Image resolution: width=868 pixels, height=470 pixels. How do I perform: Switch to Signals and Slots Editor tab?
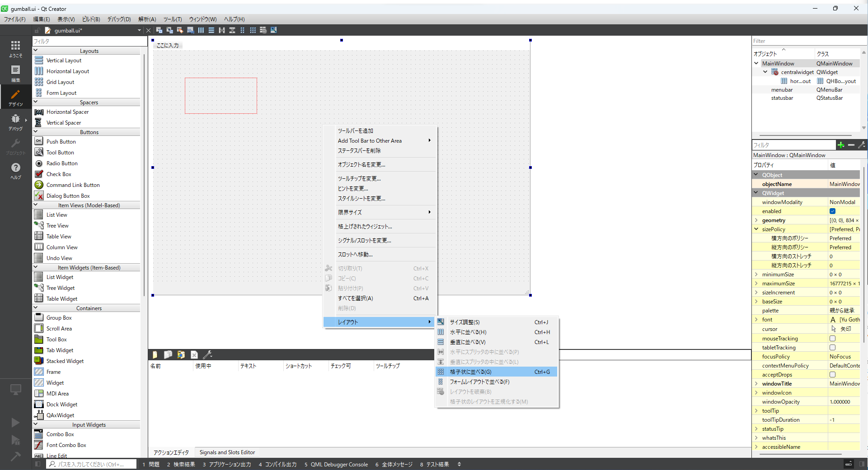[x=227, y=452]
